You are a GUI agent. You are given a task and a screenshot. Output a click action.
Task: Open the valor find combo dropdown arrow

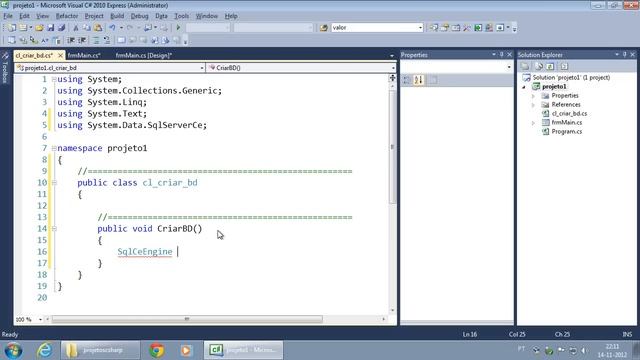pos(420,28)
